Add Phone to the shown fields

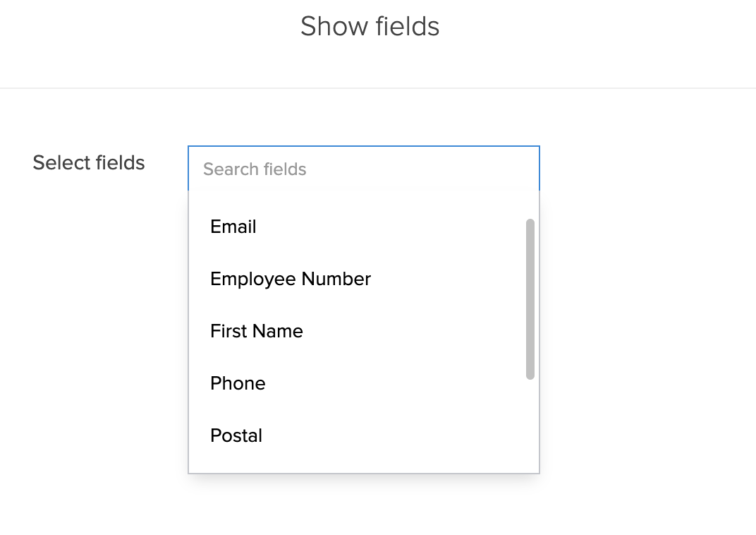(x=238, y=383)
